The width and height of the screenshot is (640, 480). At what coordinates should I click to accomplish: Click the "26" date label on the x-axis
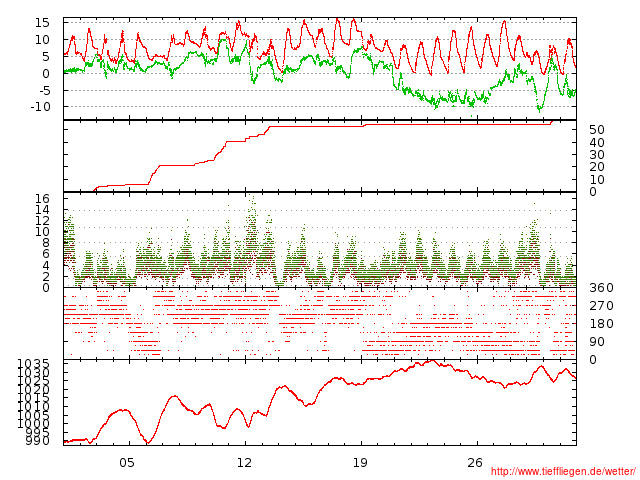476,463
